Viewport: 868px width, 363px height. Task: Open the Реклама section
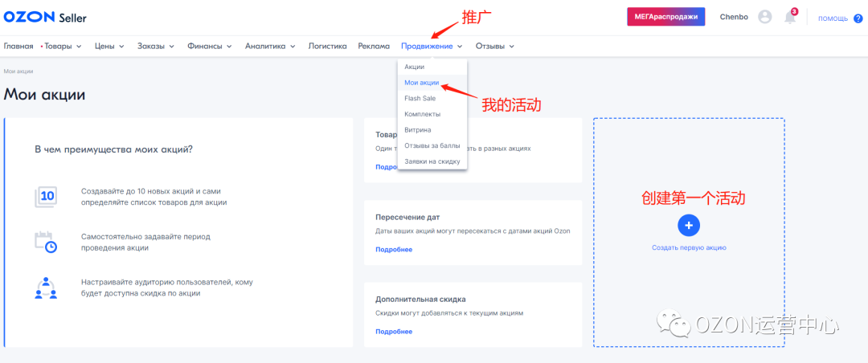click(374, 46)
